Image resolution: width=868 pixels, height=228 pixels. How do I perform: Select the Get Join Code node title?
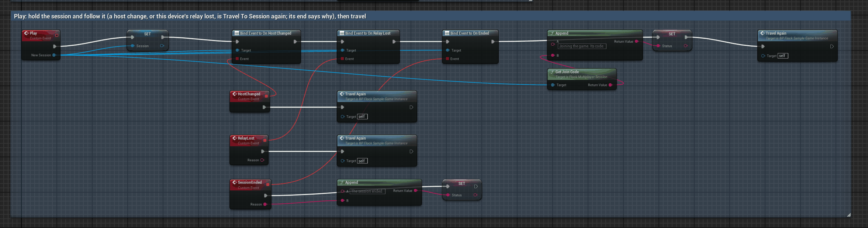point(567,72)
